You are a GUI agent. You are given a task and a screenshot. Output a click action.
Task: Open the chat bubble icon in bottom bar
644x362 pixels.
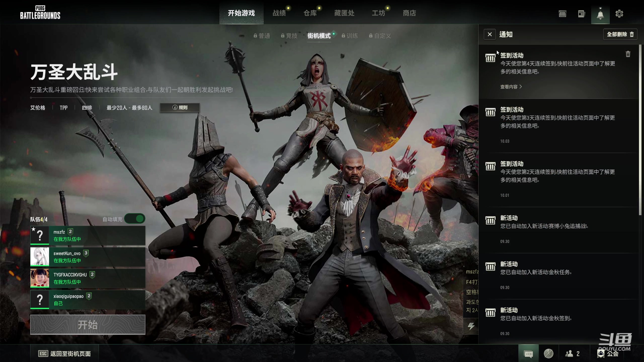coord(528,354)
